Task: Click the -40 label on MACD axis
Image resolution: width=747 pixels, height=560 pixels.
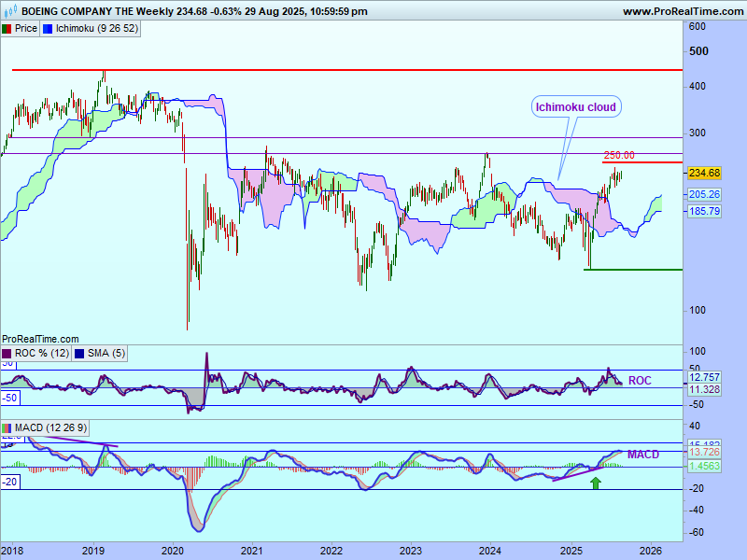Action: 697,510
